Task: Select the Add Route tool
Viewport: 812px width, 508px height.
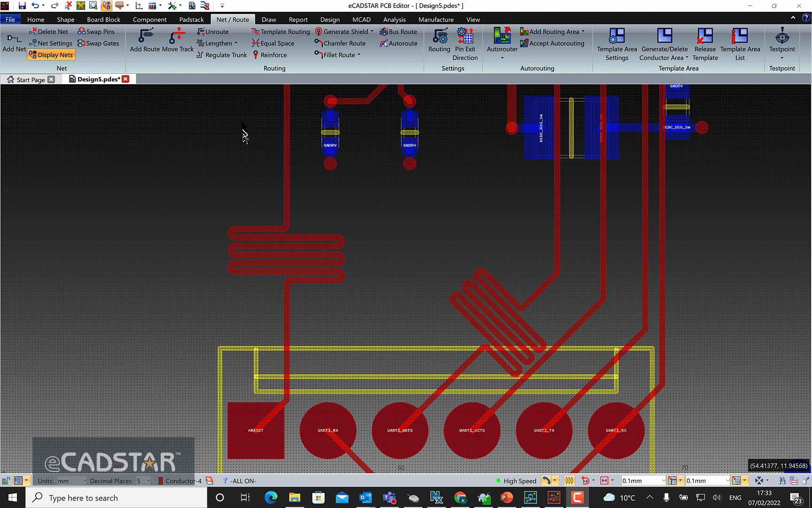Action: point(145,40)
